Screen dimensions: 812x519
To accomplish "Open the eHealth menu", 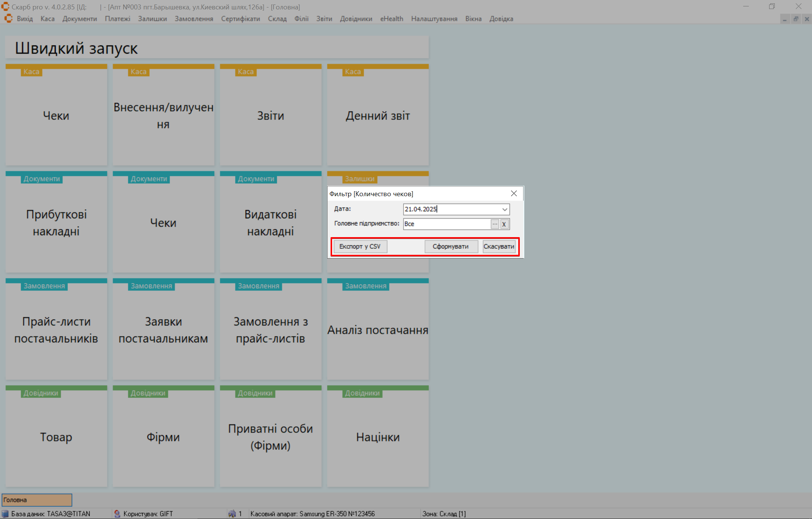I will pyautogui.click(x=392, y=19).
